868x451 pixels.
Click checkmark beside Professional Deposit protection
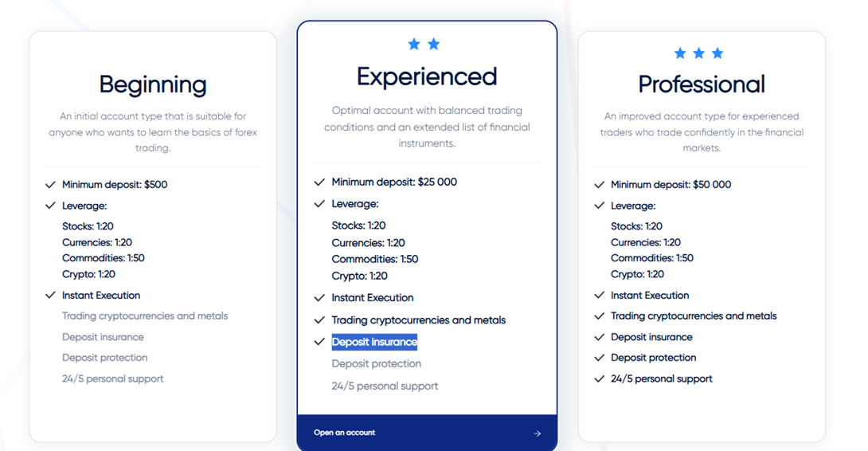click(600, 358)
